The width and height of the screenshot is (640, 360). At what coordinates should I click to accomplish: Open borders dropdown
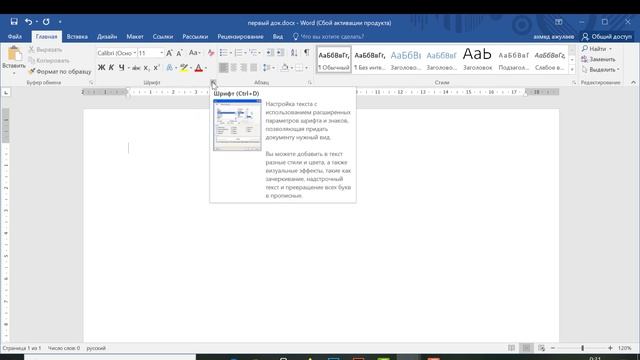tap(307, 68)
